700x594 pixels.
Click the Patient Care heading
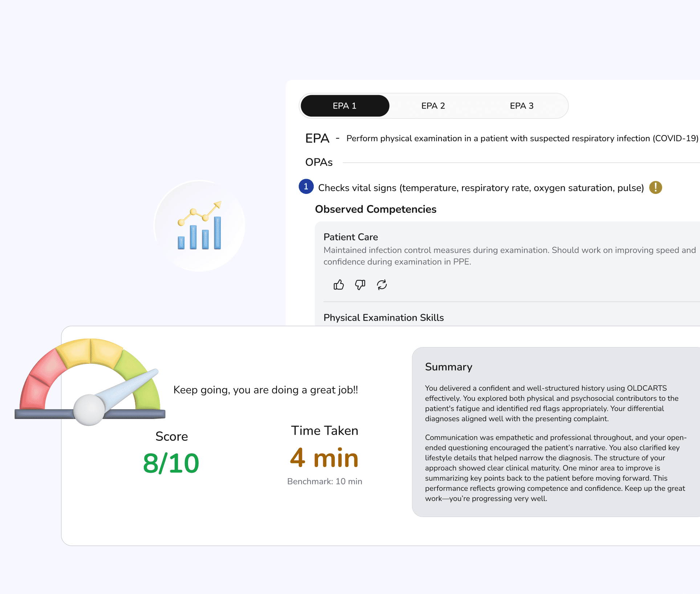point(351,237)
